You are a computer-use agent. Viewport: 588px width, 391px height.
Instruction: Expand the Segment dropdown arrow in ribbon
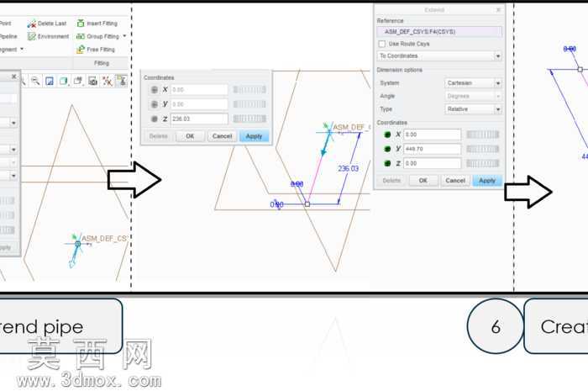point(22,49)
